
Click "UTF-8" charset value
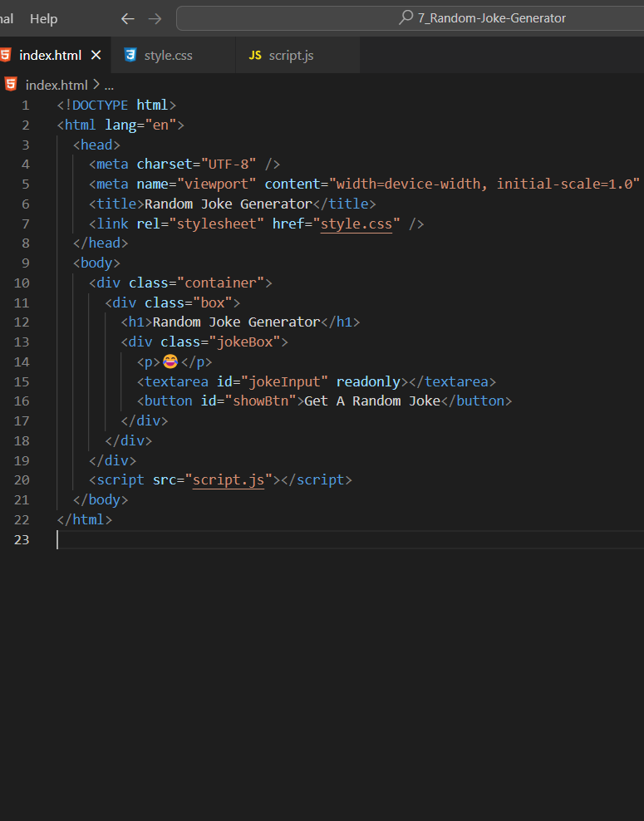pos(229,165)
